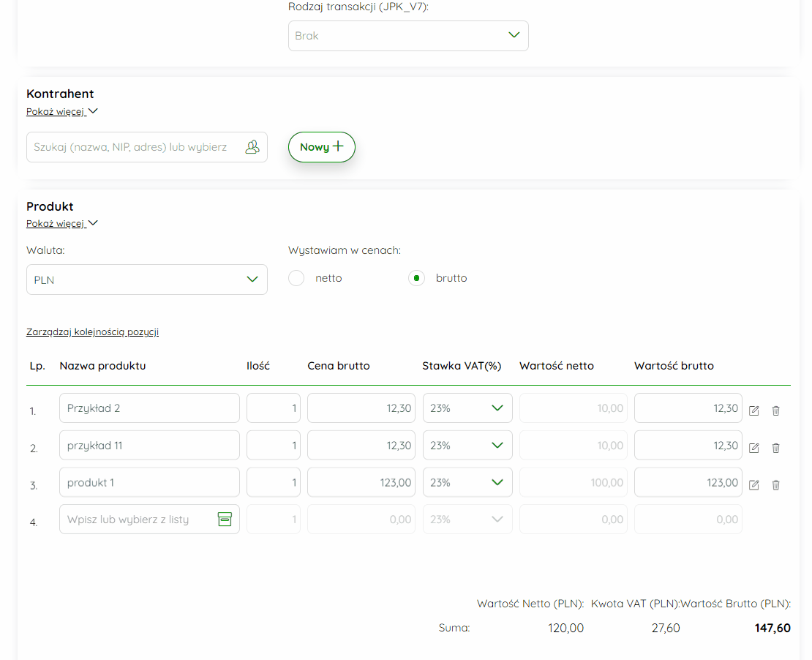The image size is (812, 660).
Task: Click Wartość brutto field for Przykład 2
Action: 688,408
